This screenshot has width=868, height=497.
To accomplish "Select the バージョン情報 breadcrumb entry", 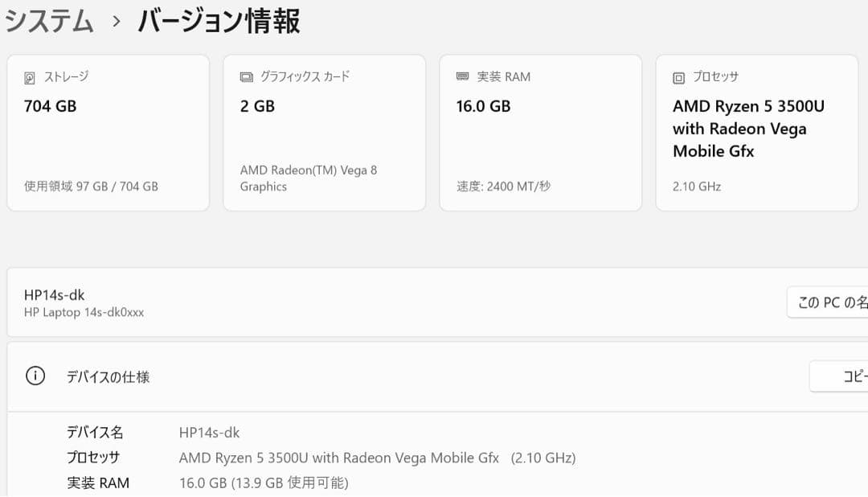I will click(x=217, y=21).
